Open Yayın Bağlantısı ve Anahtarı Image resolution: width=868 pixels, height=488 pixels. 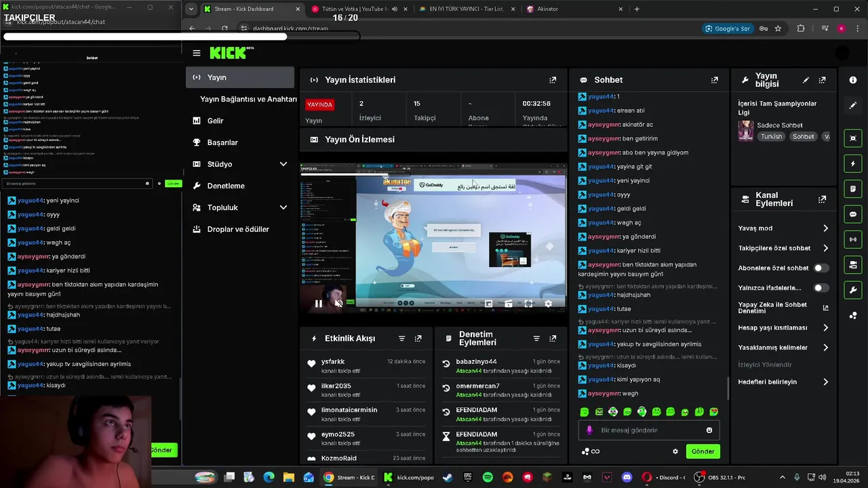(248, 99)
